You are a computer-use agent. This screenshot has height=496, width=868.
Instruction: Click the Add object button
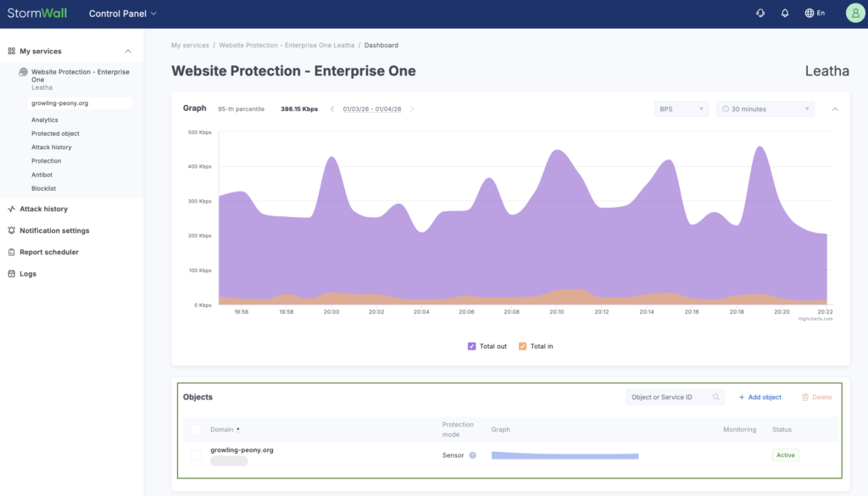tap(759, 397)
